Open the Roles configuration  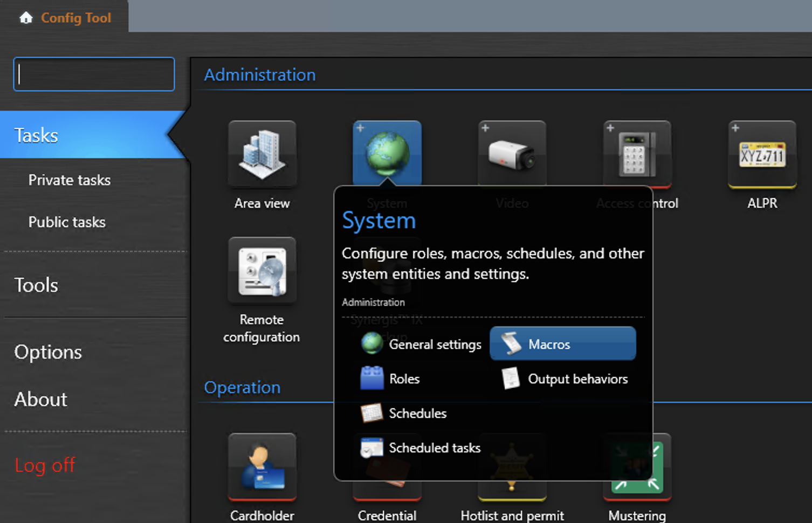coord(404,379)
